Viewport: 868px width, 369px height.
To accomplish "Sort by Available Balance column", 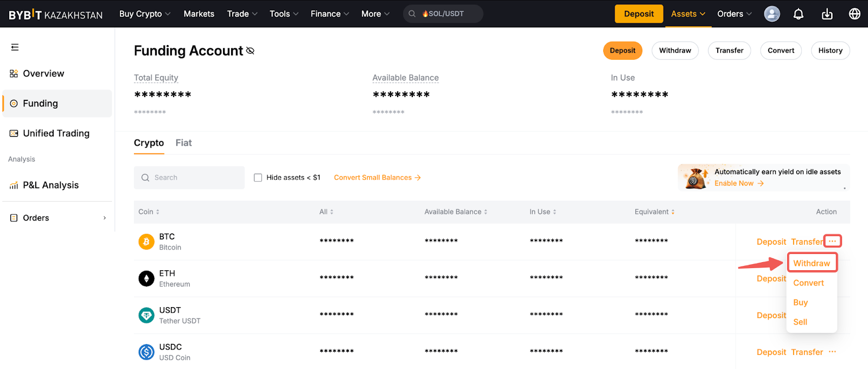I will pos(456,212).
